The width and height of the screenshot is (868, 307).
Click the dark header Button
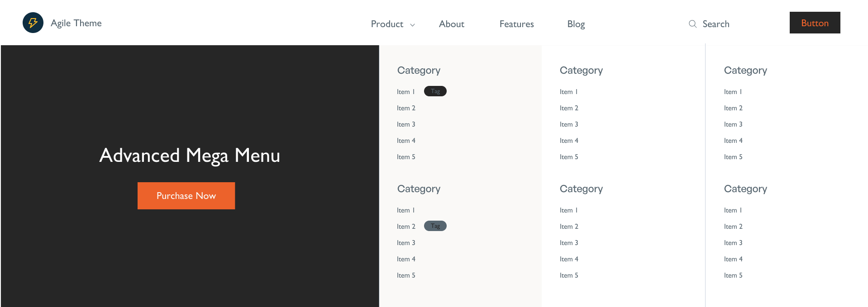point(815,23)
